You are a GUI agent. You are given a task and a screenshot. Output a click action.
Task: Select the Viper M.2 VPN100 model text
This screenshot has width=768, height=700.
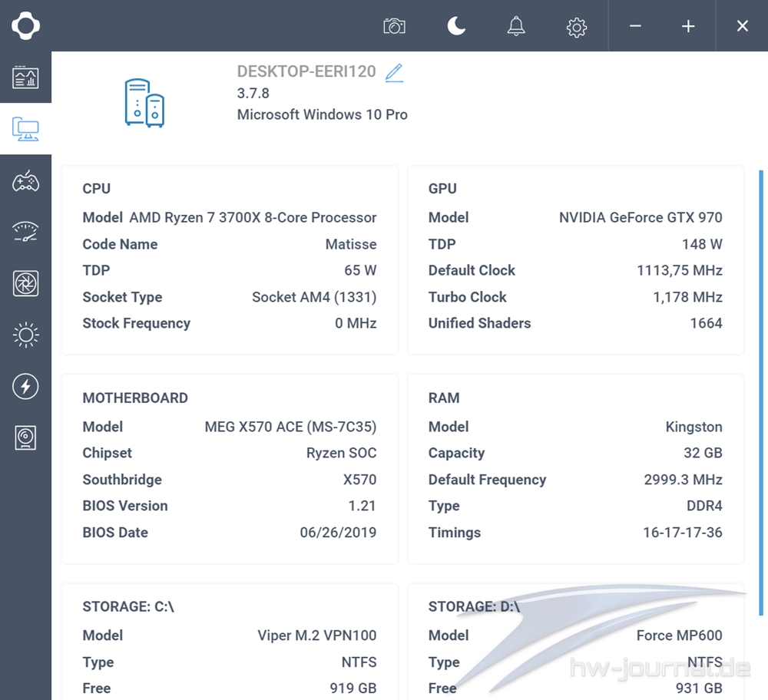[317, 636]
